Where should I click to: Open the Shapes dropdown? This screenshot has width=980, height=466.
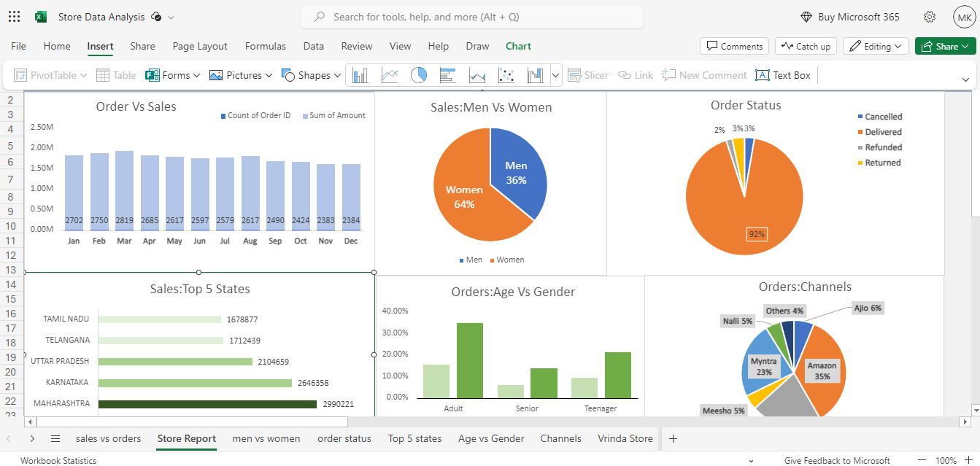tap(312, 75)
